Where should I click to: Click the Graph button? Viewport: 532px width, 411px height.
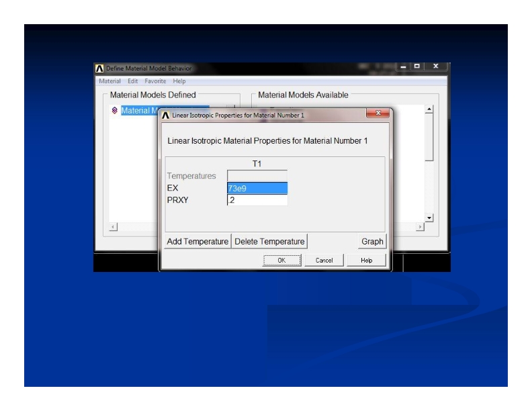(x=371, y=241)
